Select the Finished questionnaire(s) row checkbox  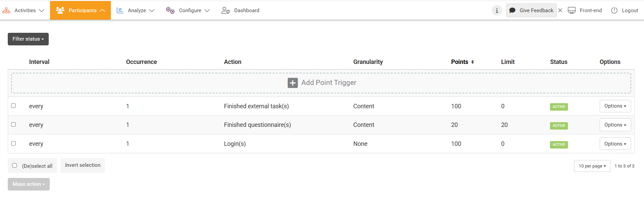pos(14,125)
